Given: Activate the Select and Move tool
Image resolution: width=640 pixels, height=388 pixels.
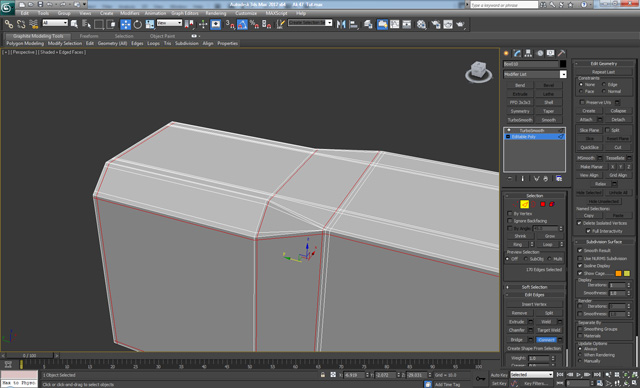Looking at the screenshot, I should point(125,24).
